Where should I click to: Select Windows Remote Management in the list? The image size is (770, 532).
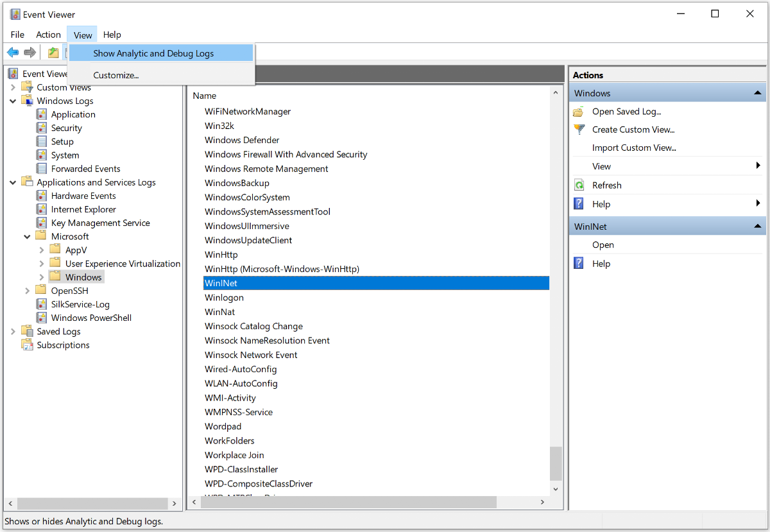coord(266,169)
